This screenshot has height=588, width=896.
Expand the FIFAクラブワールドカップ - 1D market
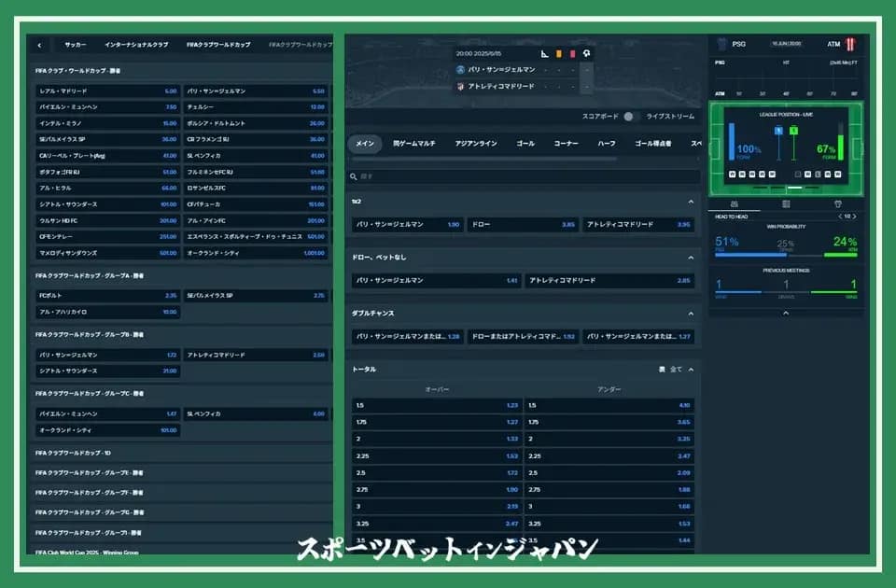coord(181,454)
